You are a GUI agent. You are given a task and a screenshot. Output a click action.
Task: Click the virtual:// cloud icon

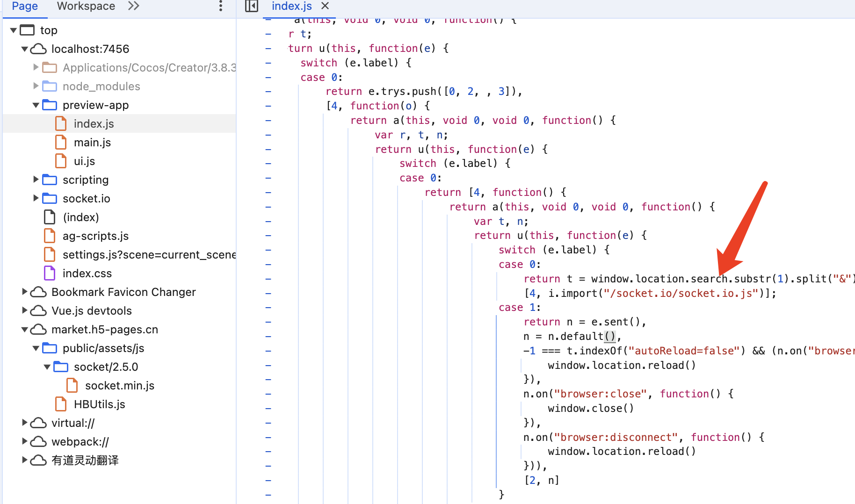38,423
